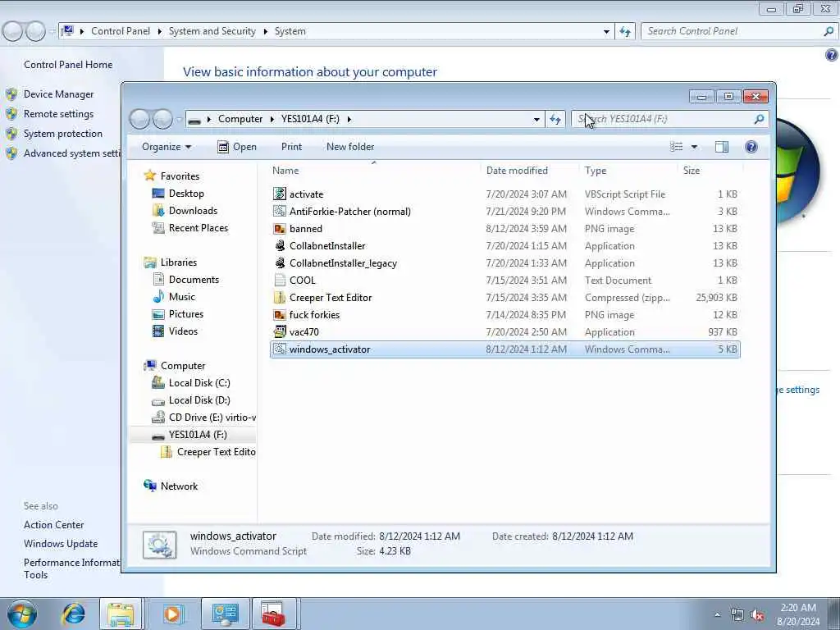
Task: Open Windows Update link
Action: (x=61, y=544)
